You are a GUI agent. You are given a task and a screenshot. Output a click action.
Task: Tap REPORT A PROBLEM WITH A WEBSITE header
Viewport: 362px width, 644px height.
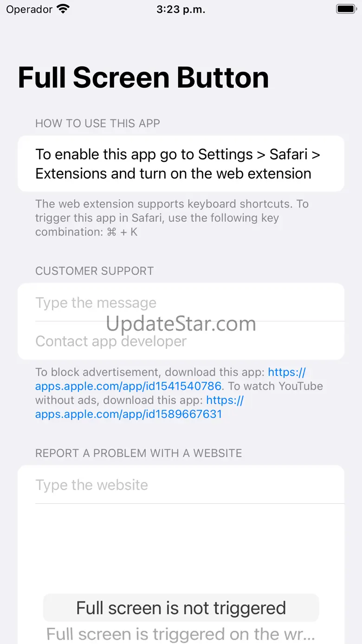click(x=139, y=453)
